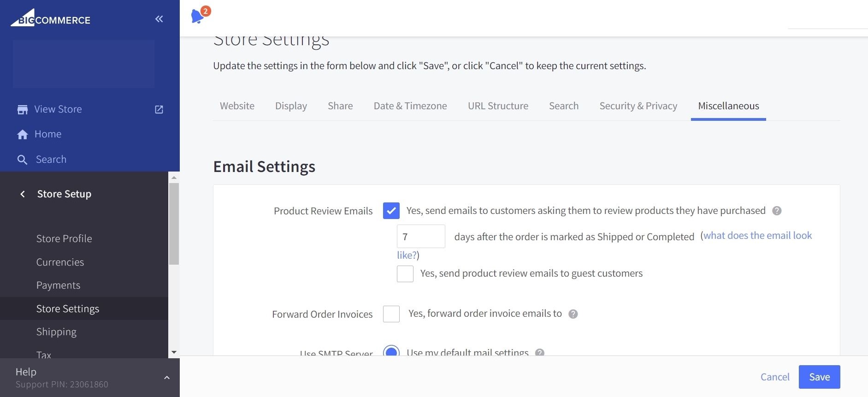The image size is (868, 397).
Task: Click the BigCommerce logo
Action: 51,19
